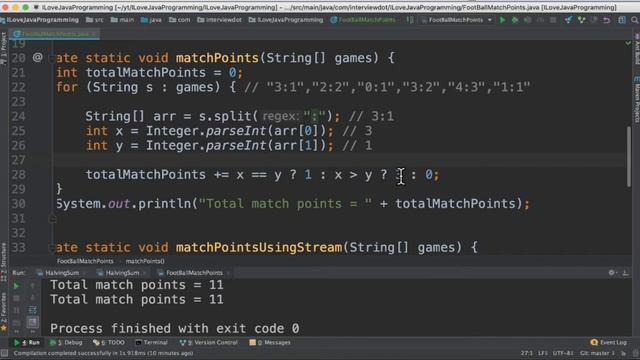Select the FootBallMatchPoints run tab
This screenshot has width=640, height=360.
coord(194,273)
